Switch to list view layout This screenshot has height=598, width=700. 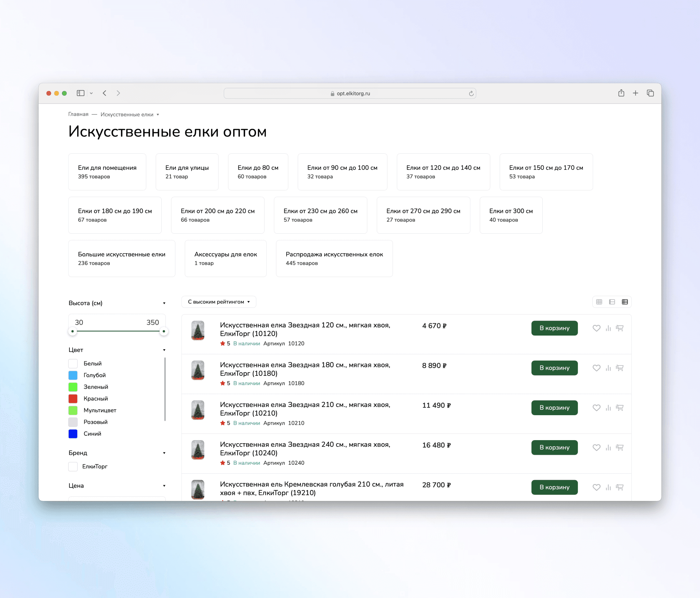point(612,302)
